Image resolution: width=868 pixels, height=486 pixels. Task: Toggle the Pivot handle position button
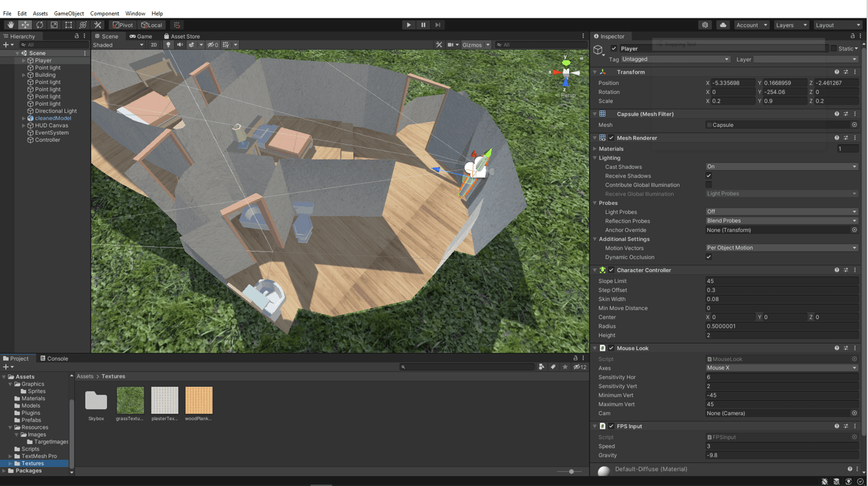123,25
